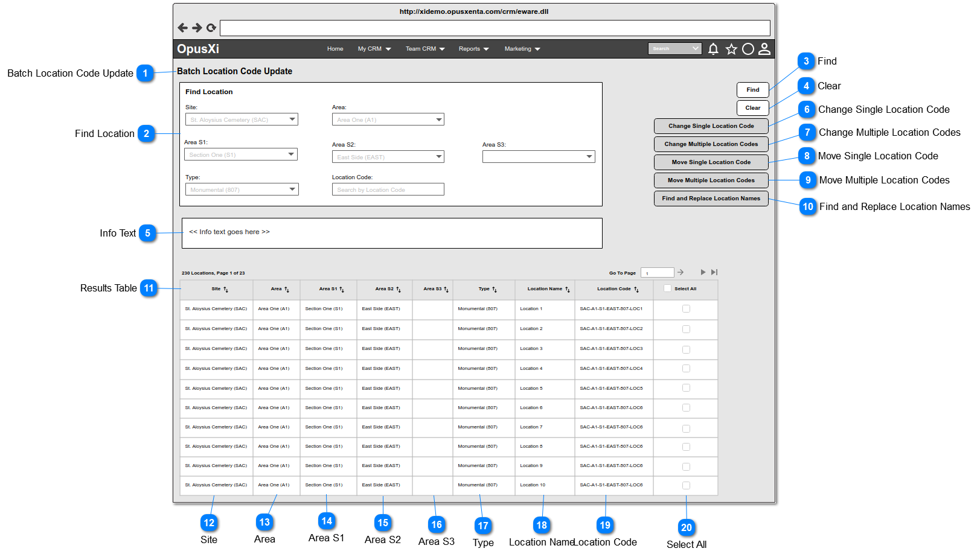Expand the Area S1 dropdown
The image size is (980, 560).
tap(241, 154)
